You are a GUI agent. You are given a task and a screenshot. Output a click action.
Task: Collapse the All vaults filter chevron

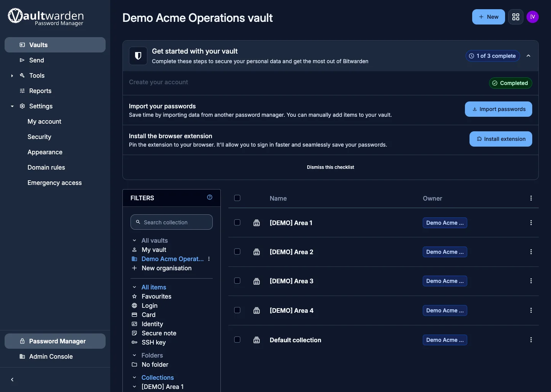pyautogui.click(x=134, y=240)
